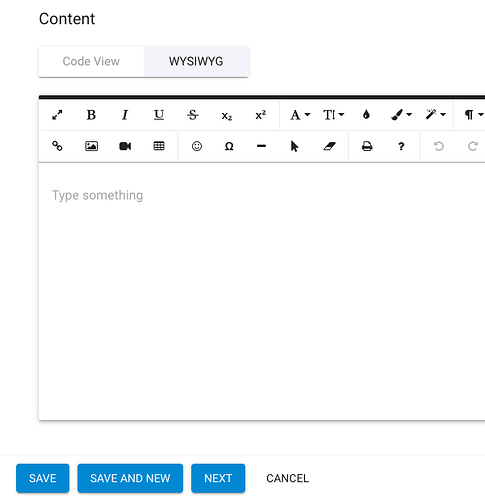Insert a horizontal line

click(261, 146)
